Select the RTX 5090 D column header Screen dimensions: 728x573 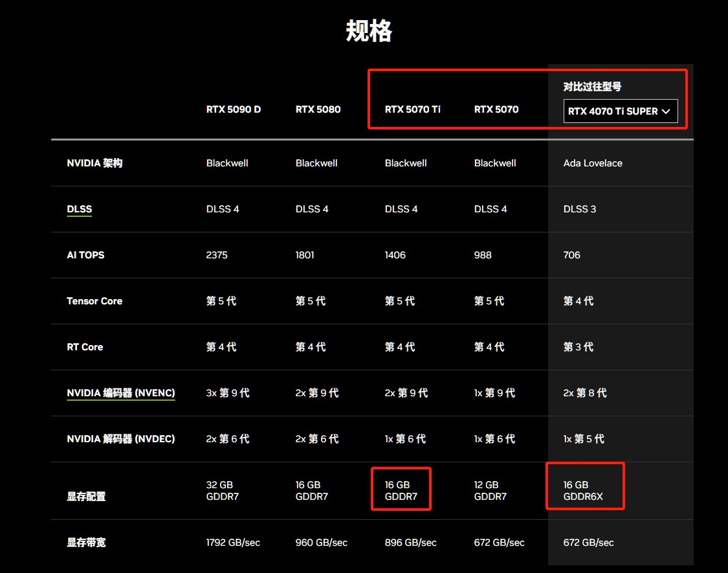pos(234,109)
